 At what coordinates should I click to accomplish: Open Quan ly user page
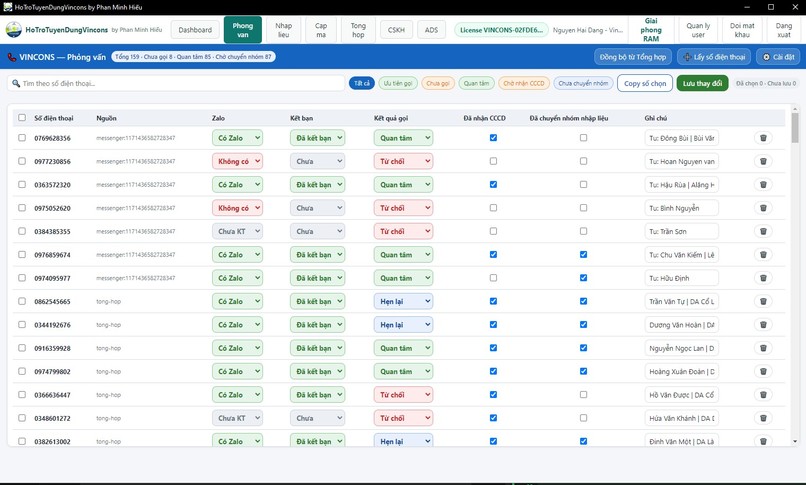(x=698, y=30)
